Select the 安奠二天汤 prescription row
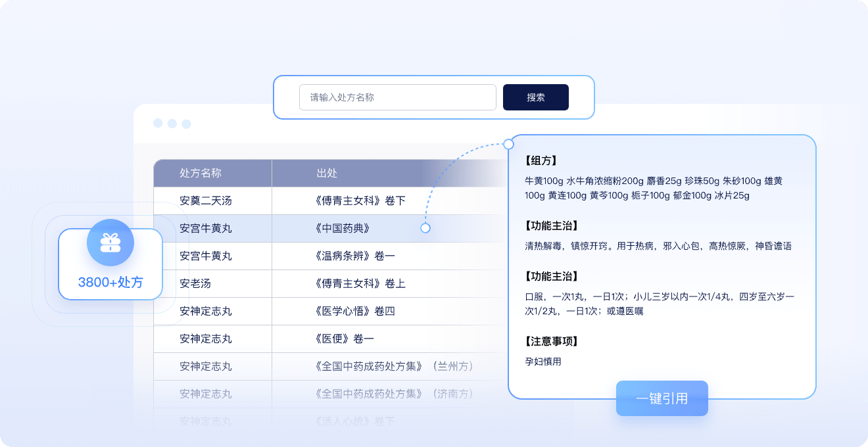Screen dimensions: 868x447 pos(206,201)
